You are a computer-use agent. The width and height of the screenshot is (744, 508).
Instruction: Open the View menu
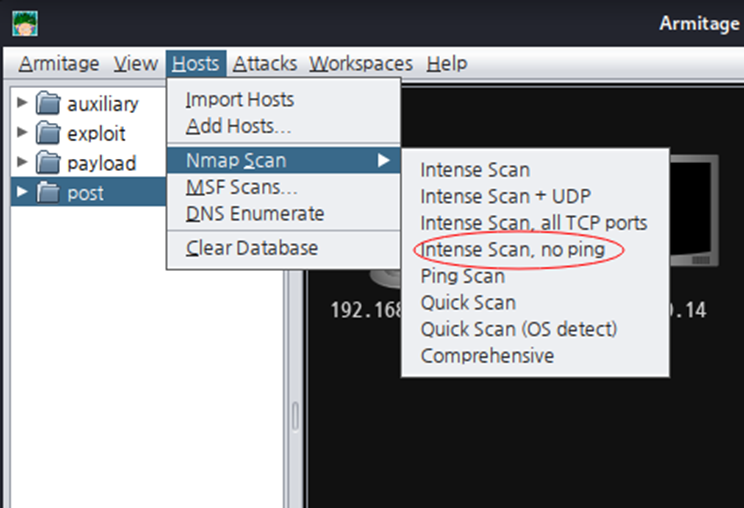click(136, 64)
